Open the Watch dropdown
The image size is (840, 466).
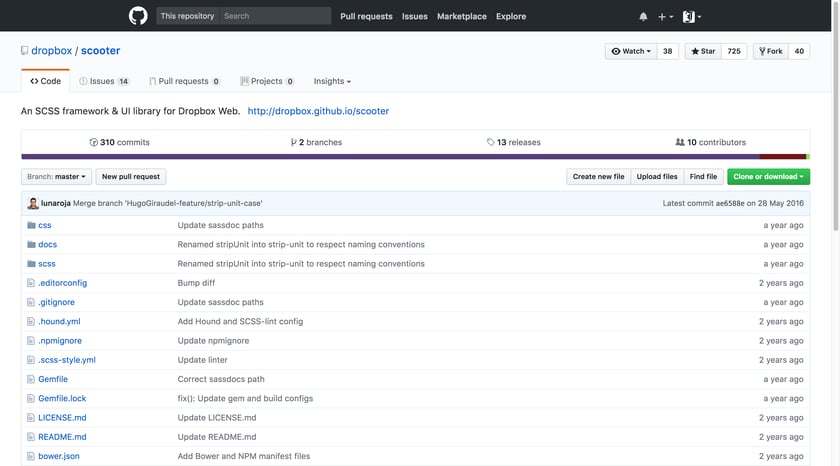click(631, 51)
